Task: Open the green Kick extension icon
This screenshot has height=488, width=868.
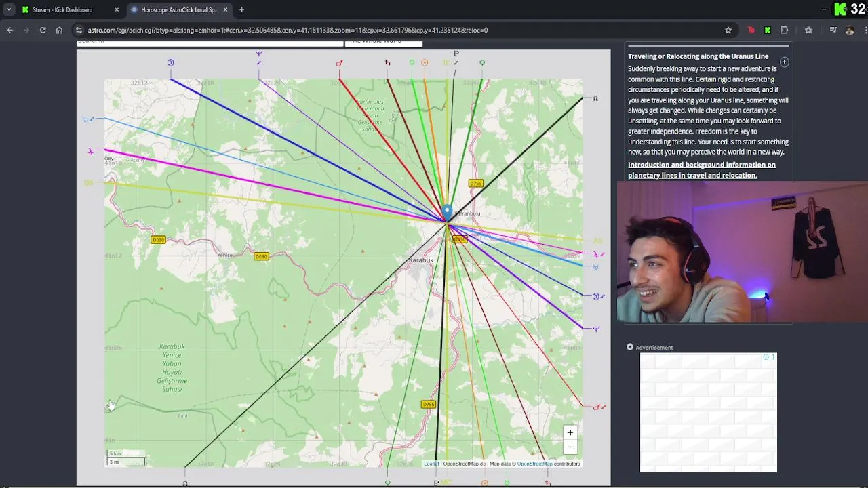Action: [x=767, y=30]
